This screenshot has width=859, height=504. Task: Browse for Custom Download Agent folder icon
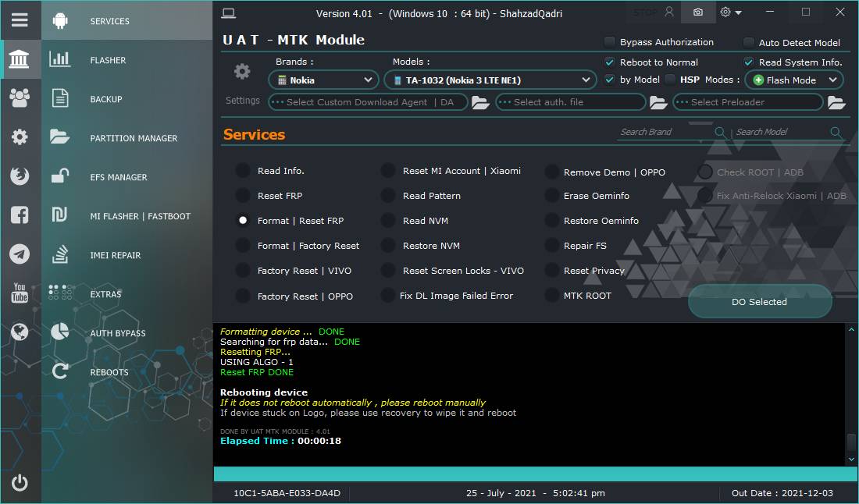pos(480,102)
